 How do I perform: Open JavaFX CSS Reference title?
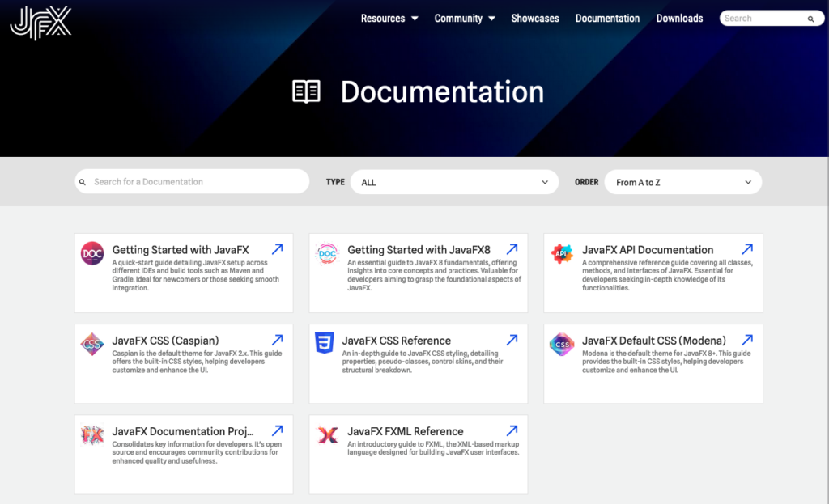[397, 341]
